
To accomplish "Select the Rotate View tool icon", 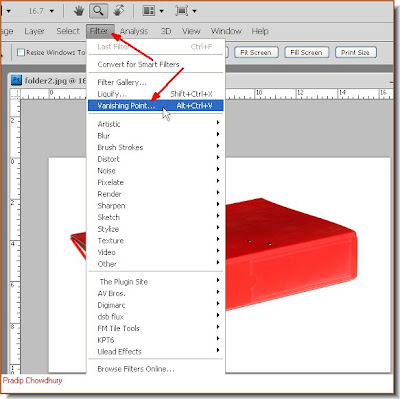I will pos(119,11).
